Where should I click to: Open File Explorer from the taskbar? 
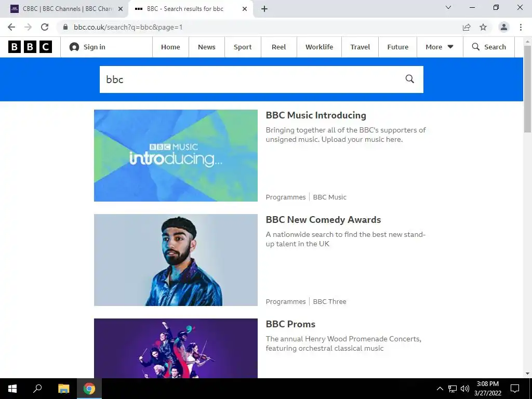tap(63, 389)
